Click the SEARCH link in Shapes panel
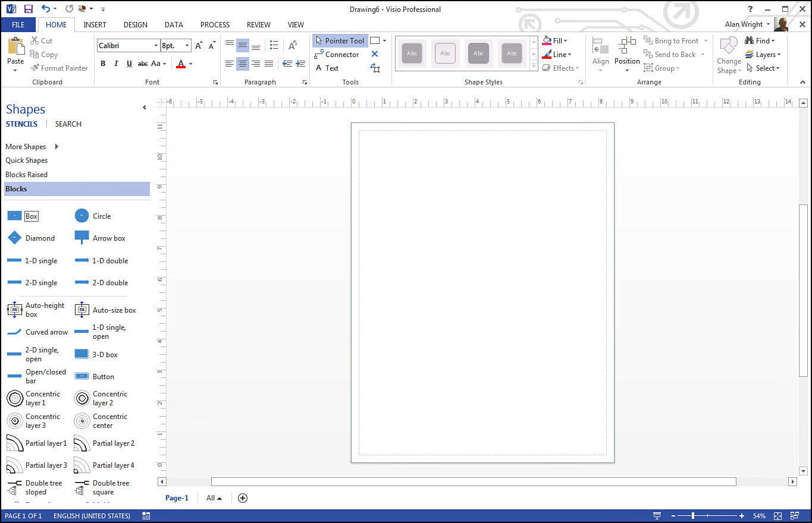This screenshot has width=812, height=523. click(x=68, y=124)
